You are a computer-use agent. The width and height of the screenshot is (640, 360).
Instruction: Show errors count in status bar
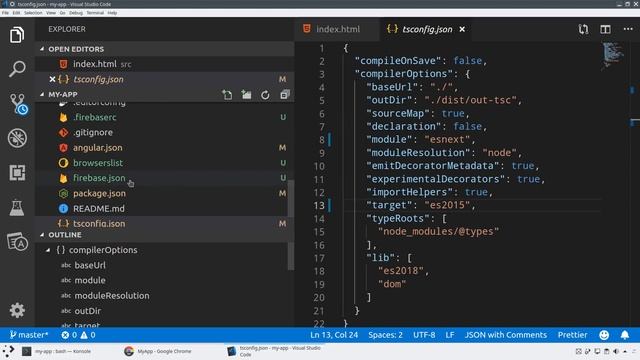click(x=69, y=335)
